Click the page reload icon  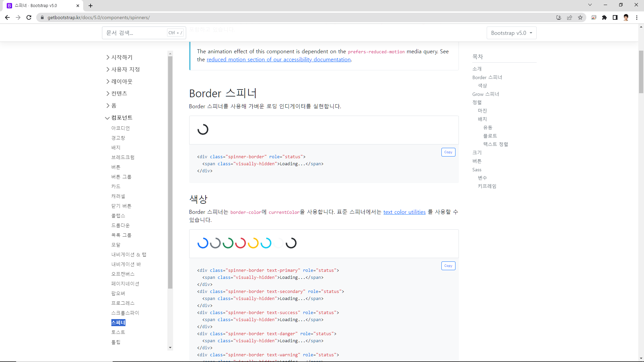[29, 17]
